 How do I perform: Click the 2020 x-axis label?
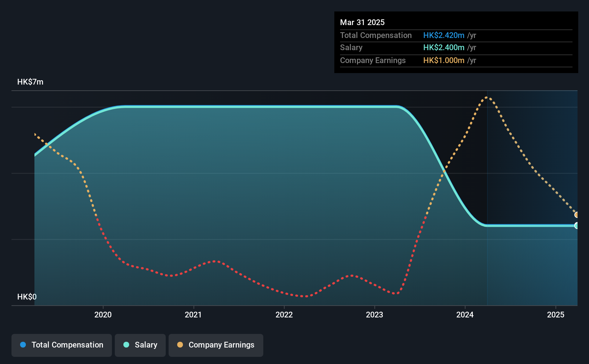(103, 315)
